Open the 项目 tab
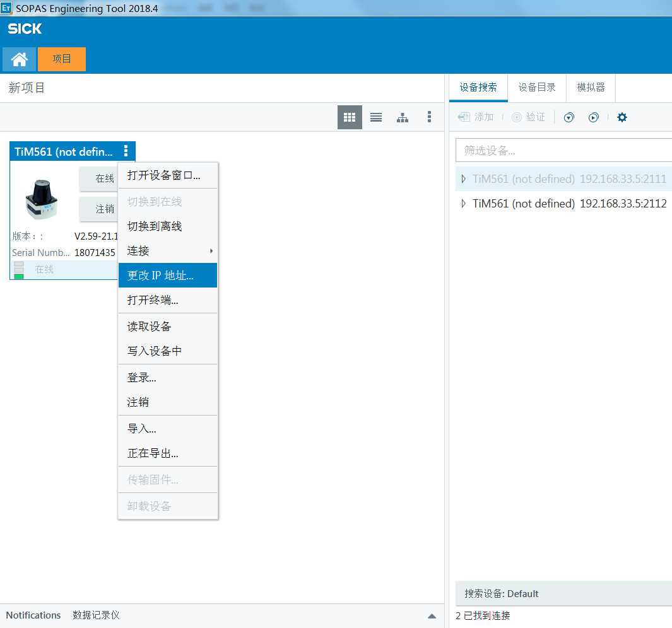 (x=62, y=59)
